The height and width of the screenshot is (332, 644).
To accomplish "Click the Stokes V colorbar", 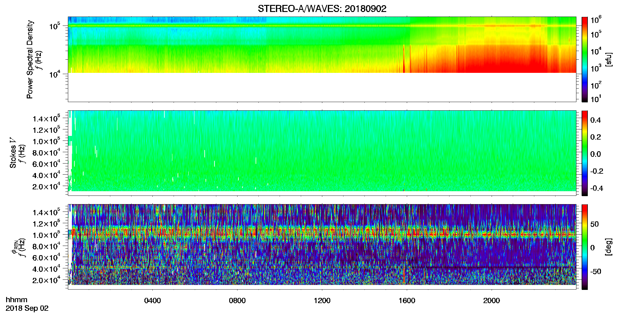I will pos(585,153).
